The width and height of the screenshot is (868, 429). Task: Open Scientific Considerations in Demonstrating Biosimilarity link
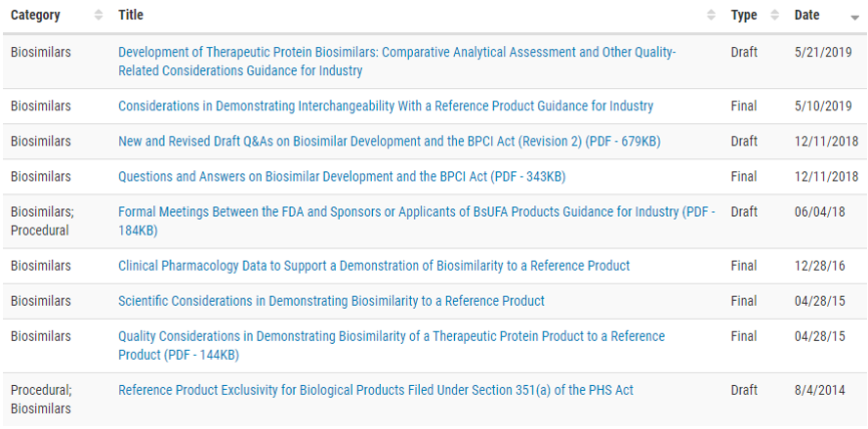click(x=332, y=301)
